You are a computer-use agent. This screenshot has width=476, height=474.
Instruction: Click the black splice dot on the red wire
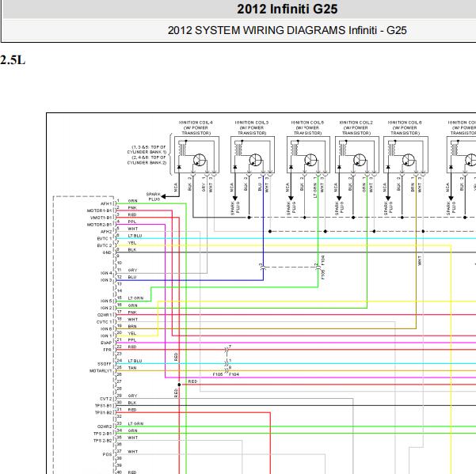[179, 385]
